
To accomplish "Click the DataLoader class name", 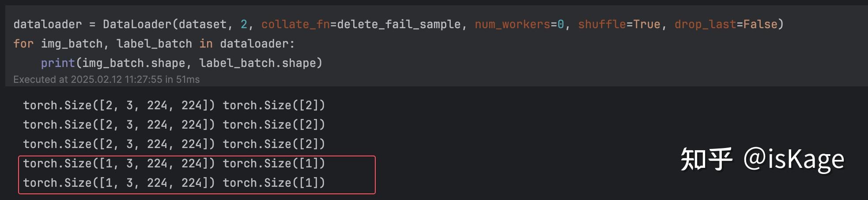I will click(137, 24).
